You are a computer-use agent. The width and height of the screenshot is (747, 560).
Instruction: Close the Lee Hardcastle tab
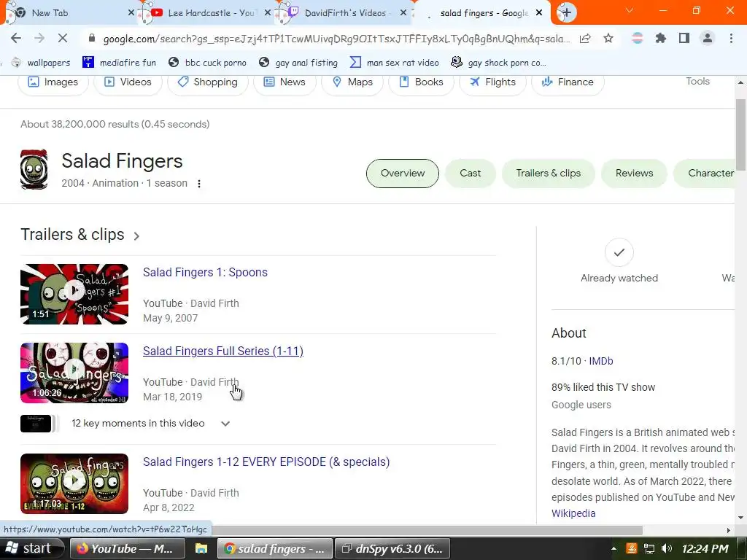[x=267, y=13]
